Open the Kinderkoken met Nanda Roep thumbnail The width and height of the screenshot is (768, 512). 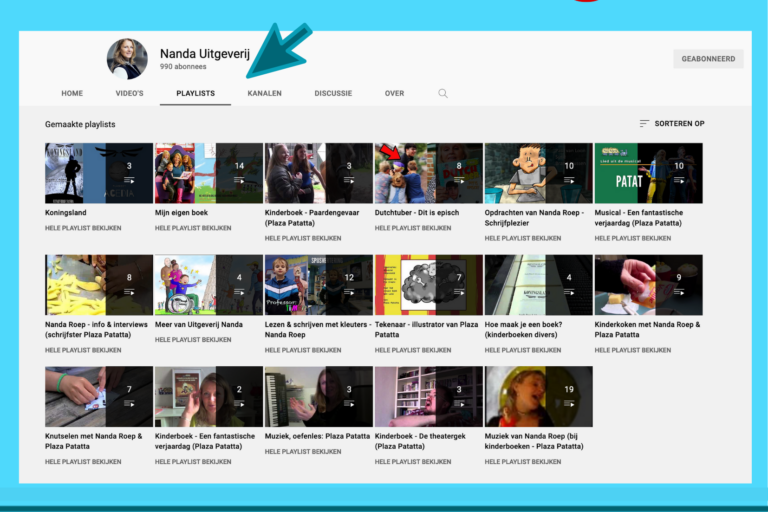(648, 285)
